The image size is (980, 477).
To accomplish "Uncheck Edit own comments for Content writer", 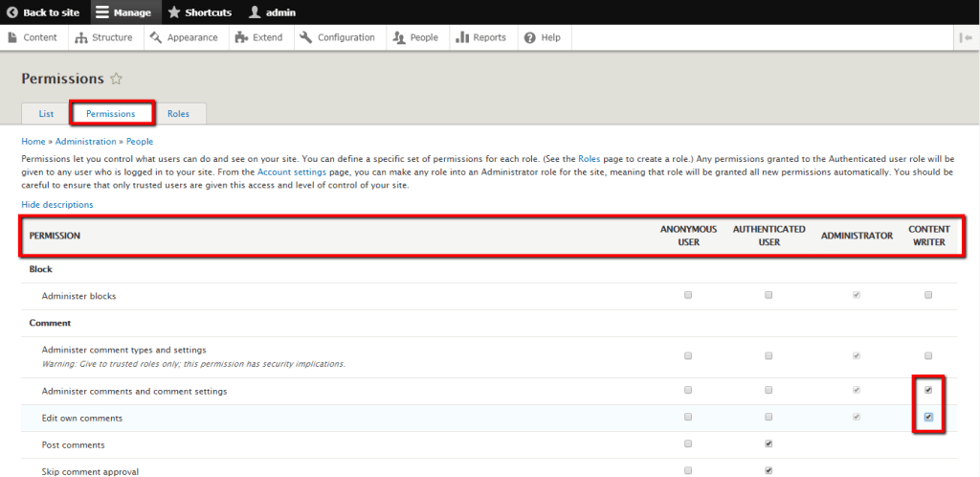I will click(x=928, y=417).
